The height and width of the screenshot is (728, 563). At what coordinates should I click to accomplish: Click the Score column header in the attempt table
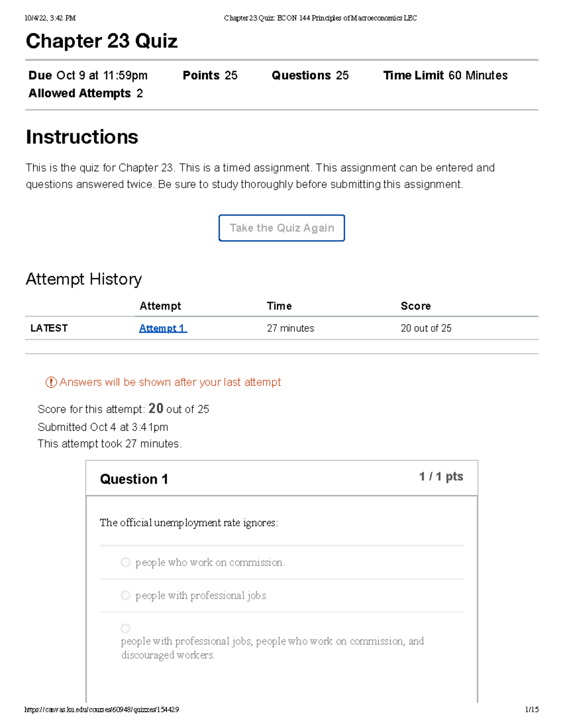(x=415, y=306)
